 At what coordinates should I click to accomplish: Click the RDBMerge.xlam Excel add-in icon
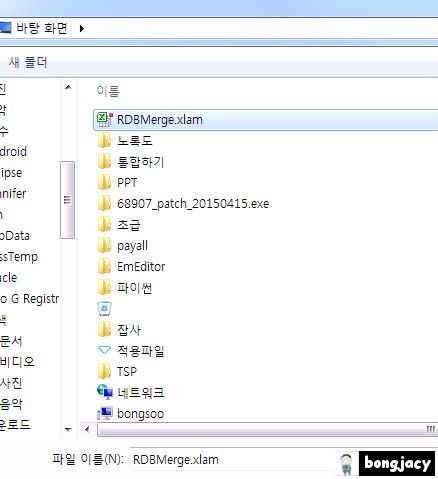click(x=104, y=120)
